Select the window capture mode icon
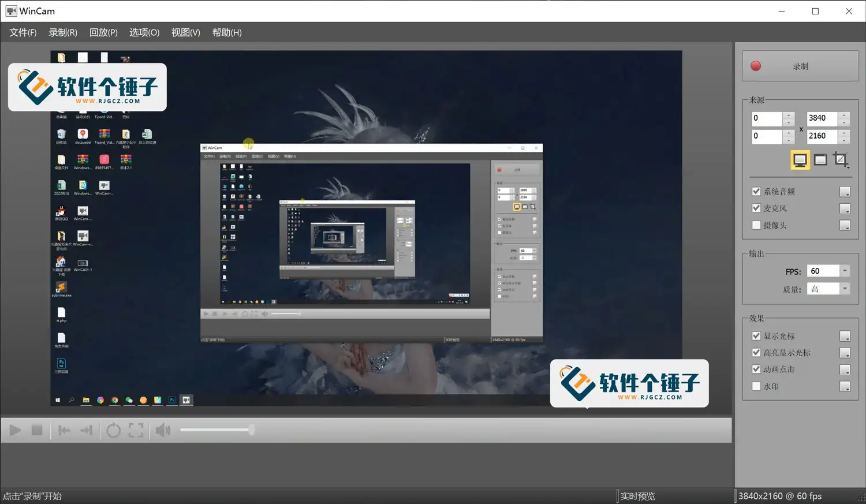The image size is (866, 504). pyautogui.click(x=820, y=159)
